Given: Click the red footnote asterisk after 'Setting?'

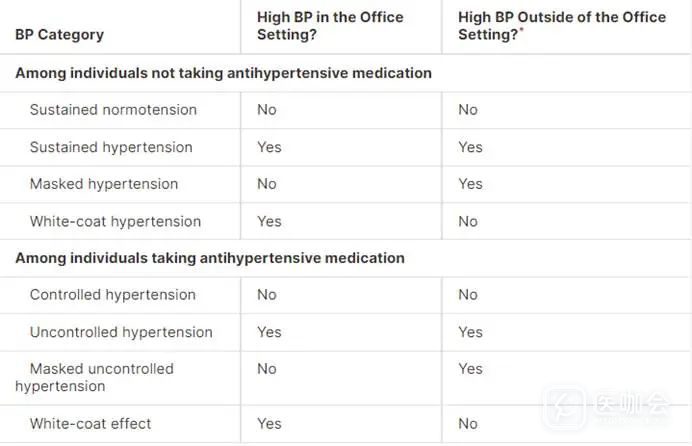Looking at the screenshot, I should click(522, 31).
